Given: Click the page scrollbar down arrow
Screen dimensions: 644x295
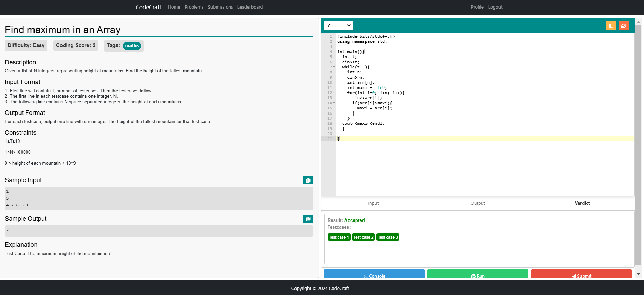Looking at the screenshot, I should (x=638, y=274).
